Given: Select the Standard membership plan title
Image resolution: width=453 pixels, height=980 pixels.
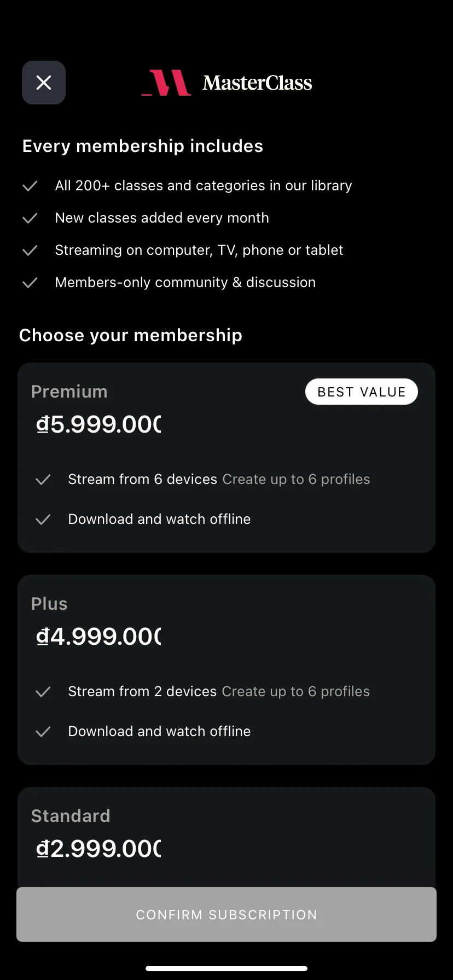Looking at the screenshot, I should (x=71, y=816).
